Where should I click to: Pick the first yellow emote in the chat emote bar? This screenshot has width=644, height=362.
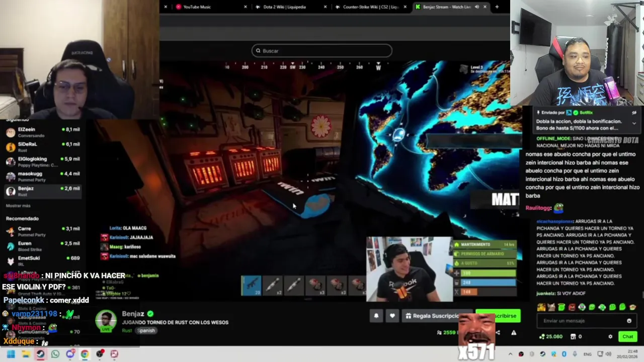coord(541,307)
